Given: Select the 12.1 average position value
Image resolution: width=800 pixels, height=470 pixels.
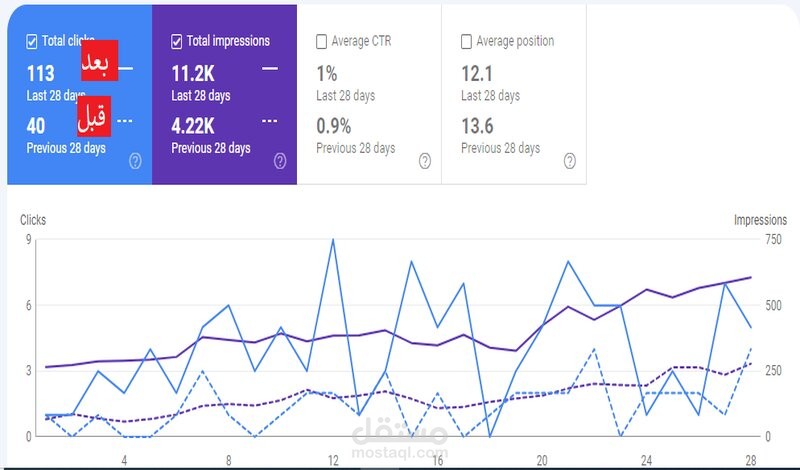Looking at the screenshot, I should (477, 74).
